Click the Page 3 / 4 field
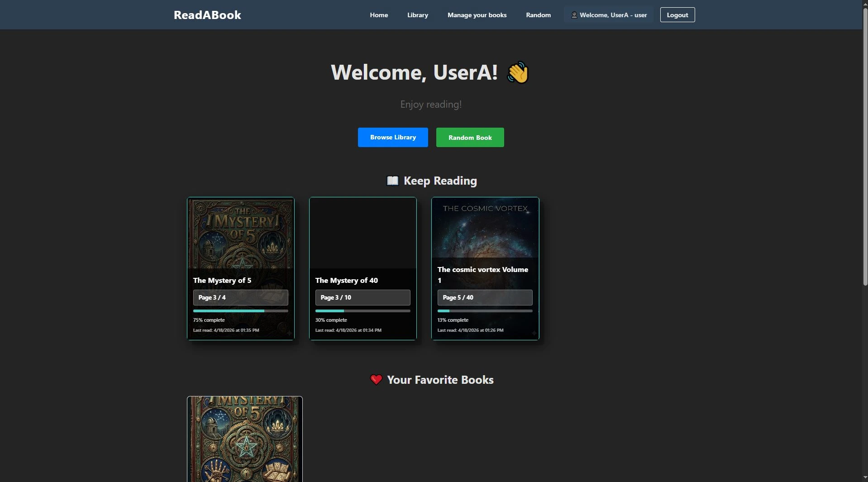This screenshot has width=868, height=482. tap(240, 297)
